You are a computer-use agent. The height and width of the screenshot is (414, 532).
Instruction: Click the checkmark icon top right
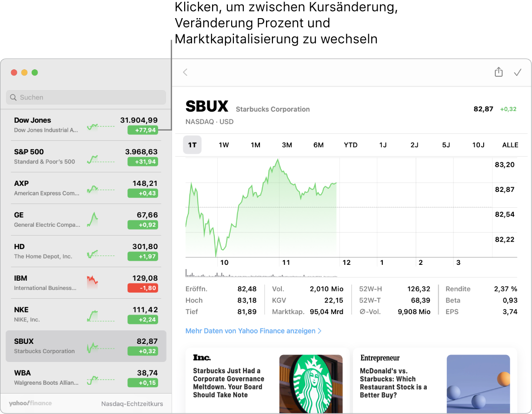(518, 72)
